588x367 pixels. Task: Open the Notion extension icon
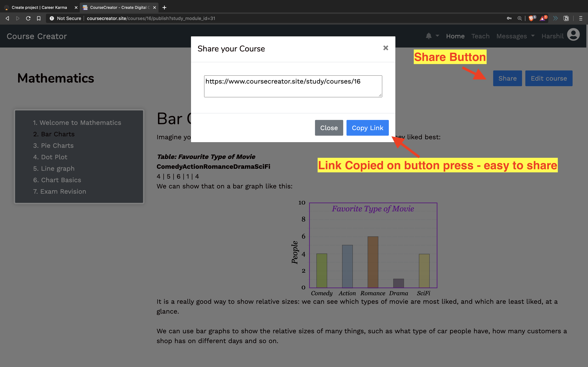pos(566,19)
